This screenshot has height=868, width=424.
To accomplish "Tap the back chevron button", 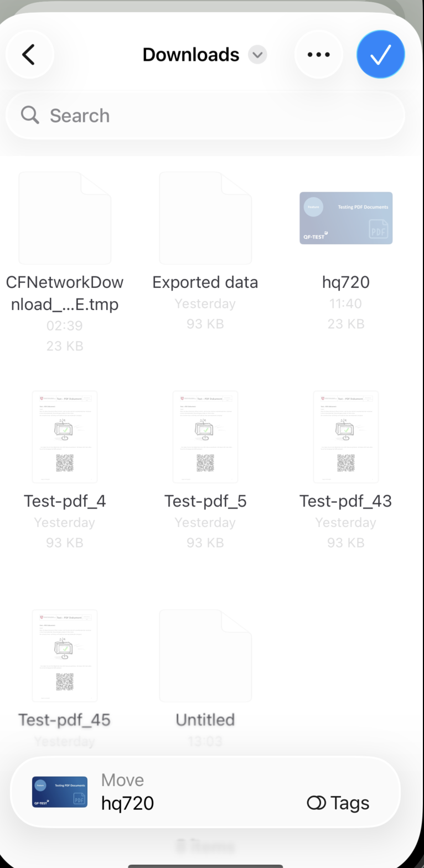I will coord(29,54).
